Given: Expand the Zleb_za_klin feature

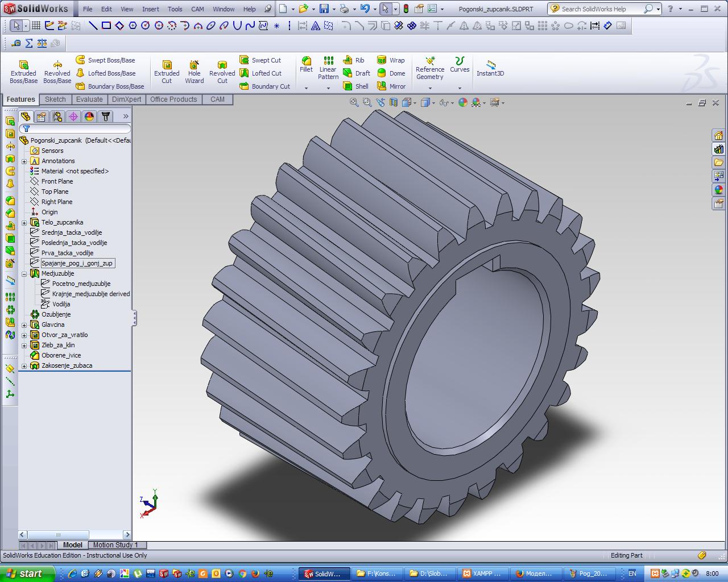Looking at the screenshot, I should coord(24,346).
